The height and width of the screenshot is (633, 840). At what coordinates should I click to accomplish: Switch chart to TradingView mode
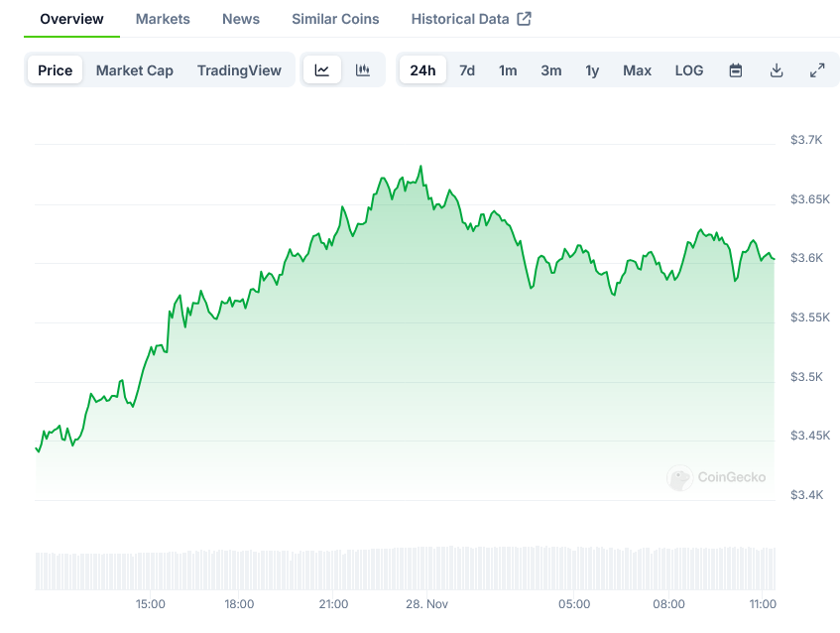point(239,70)
